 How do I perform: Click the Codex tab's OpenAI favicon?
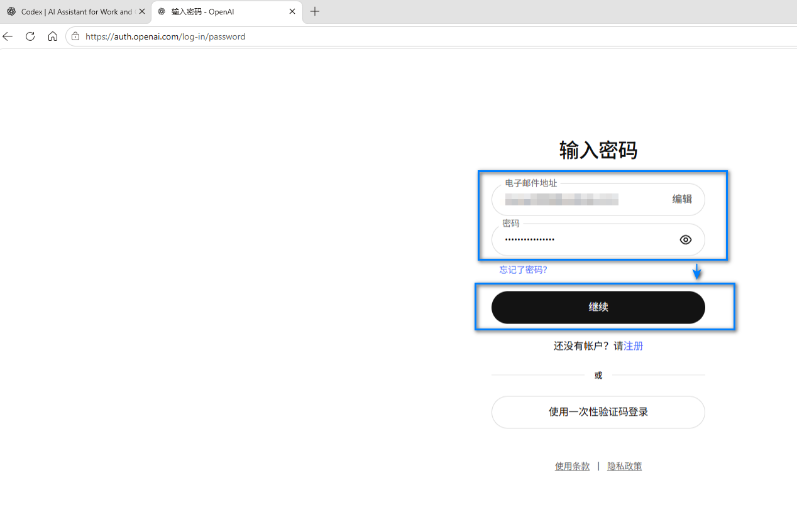click(x=11, y=11)
